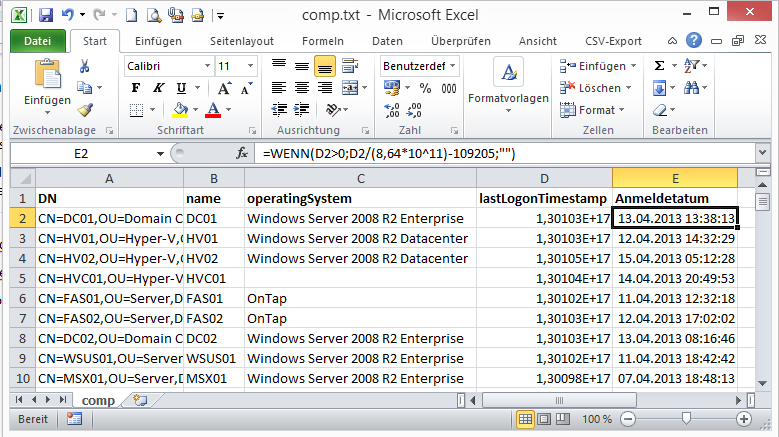The width and height of the screenshot is (779, 437).
Task: Apply cell borders using the borders icon
Action: coord(137,110)
